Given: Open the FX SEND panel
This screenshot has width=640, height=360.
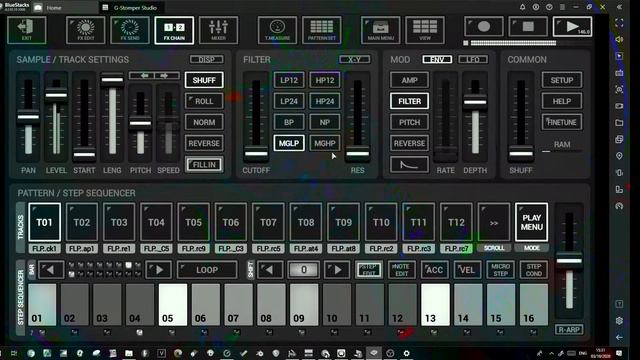Looking at the screenshot, I should click(130, 30).
